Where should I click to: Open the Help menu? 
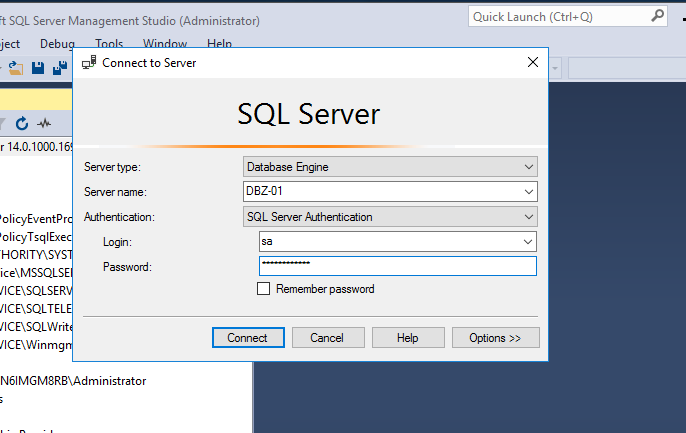click(x=219, y=44)
